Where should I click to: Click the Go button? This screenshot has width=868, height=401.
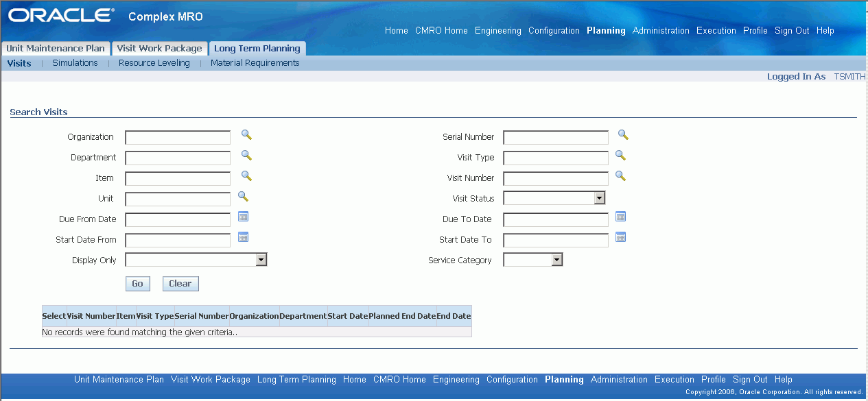(137, 284)
